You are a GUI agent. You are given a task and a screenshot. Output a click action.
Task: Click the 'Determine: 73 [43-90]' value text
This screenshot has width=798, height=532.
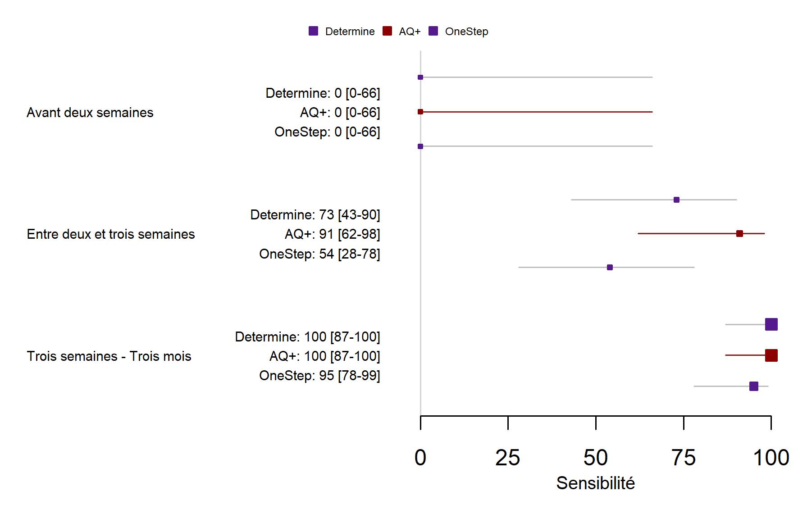[x=315, y=215]
